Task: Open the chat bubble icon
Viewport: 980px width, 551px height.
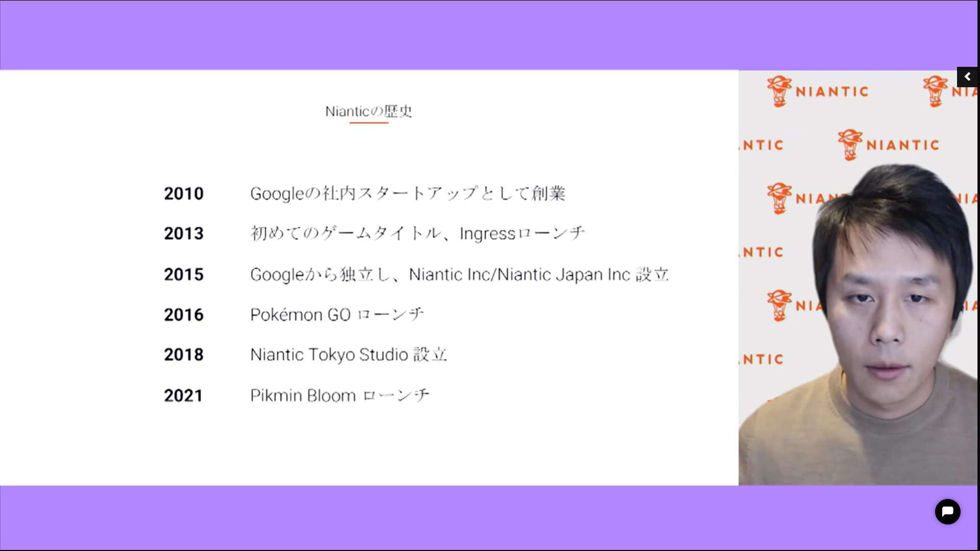Action: (x=948, y=512)
